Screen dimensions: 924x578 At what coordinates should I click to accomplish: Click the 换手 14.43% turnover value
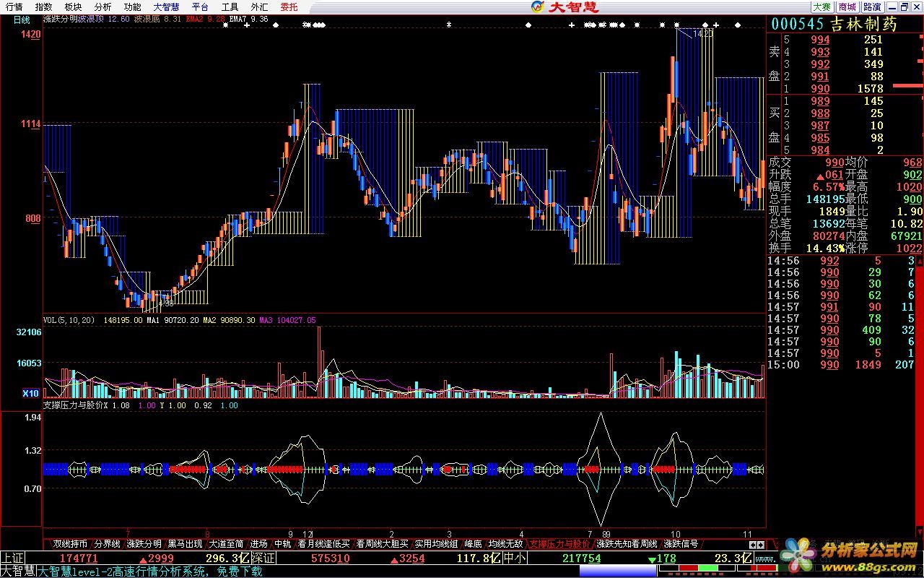click(x=824, y=248)
